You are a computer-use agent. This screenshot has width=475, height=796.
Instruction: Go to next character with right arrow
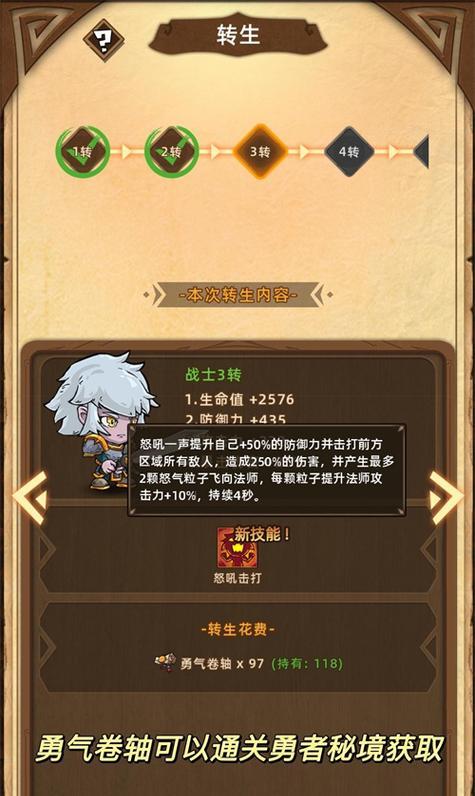click(x=446, y=497)
